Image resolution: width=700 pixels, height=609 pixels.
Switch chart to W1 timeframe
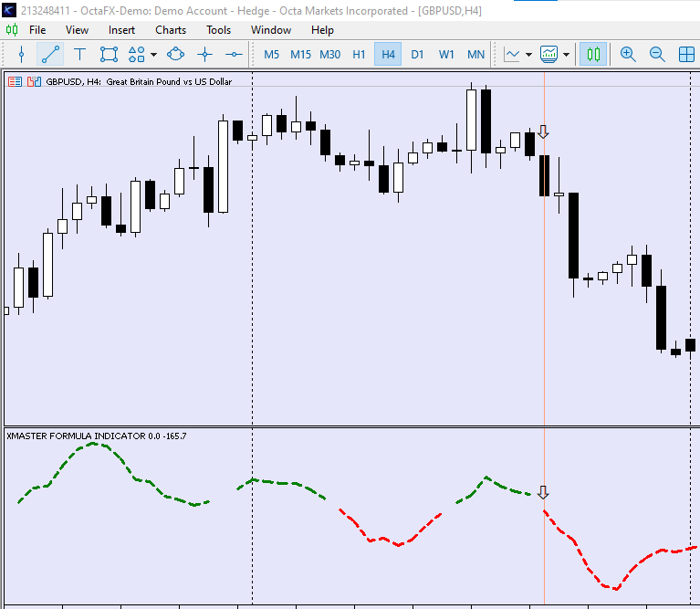446,55
